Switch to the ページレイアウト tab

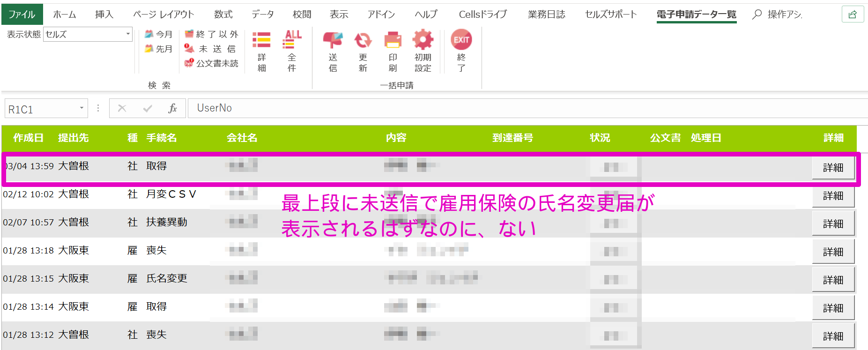click(163, 14)
